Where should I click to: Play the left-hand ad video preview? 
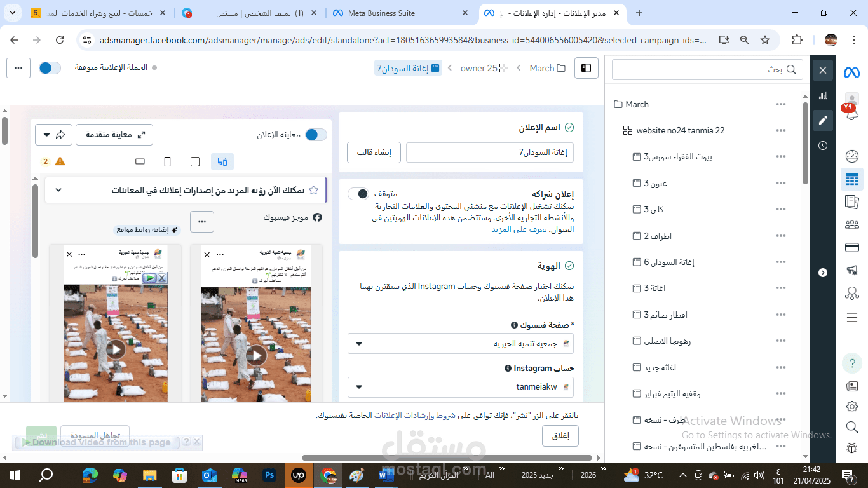coord(116,349)
